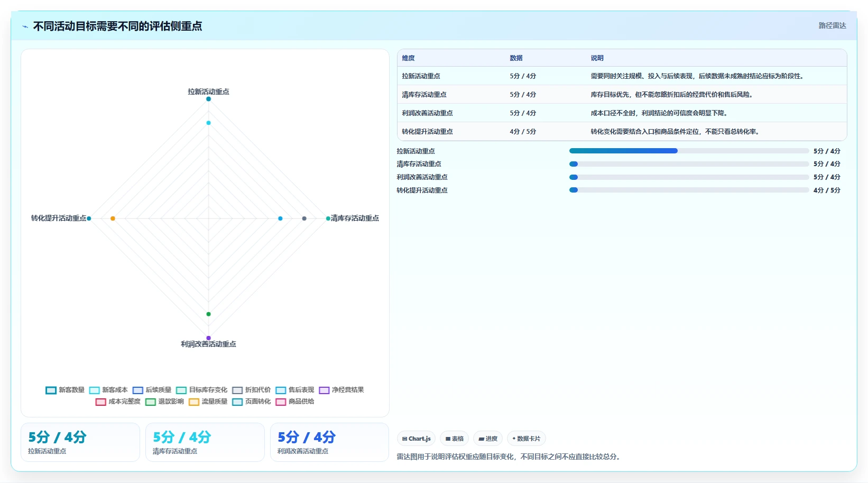Toggle the 新客数量 legend series

tap(65, 390)
